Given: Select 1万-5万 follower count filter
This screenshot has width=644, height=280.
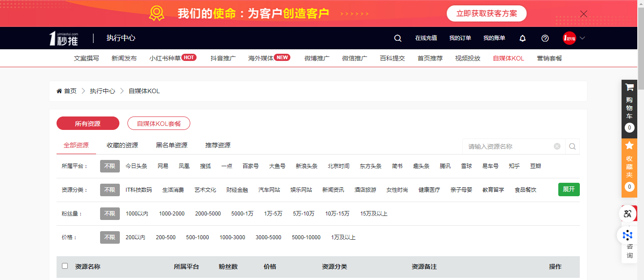Looking at the screenshot, I should click(273, 214).
